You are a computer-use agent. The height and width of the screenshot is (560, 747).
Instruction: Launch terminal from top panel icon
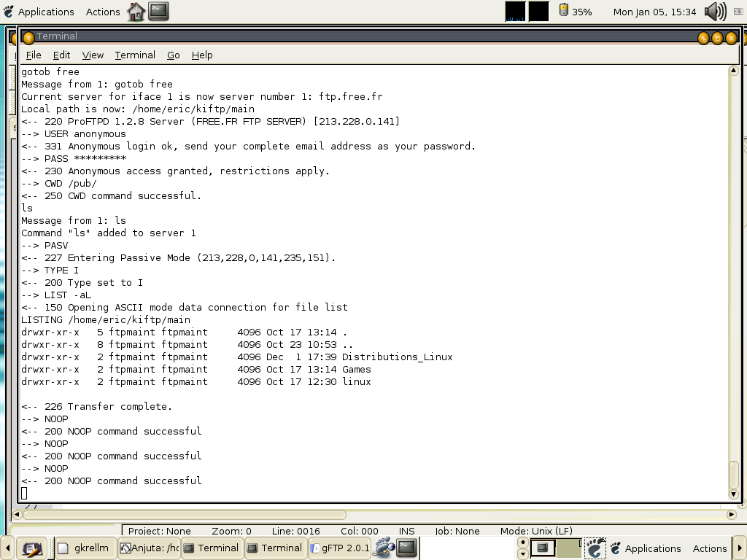point(158,12)
